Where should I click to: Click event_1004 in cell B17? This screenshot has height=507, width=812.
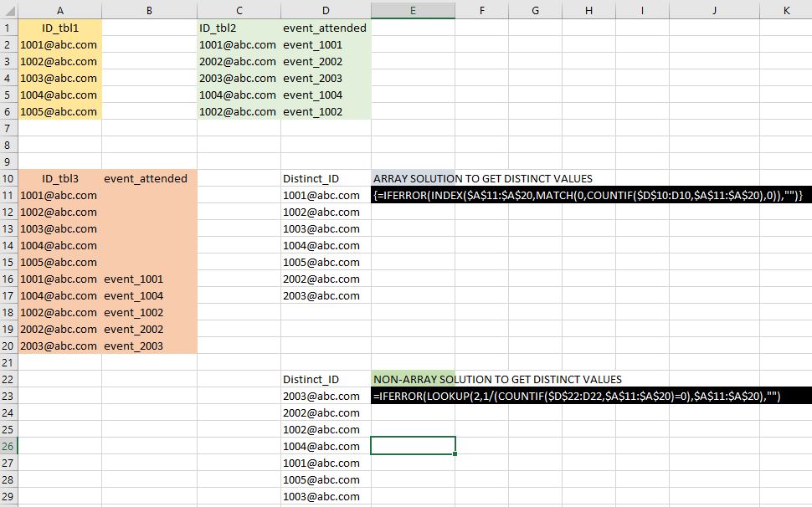coord(149,295)
